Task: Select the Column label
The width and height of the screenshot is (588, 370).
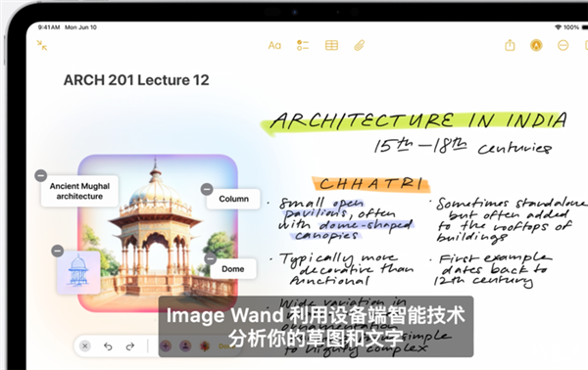Action: [233, 199]
